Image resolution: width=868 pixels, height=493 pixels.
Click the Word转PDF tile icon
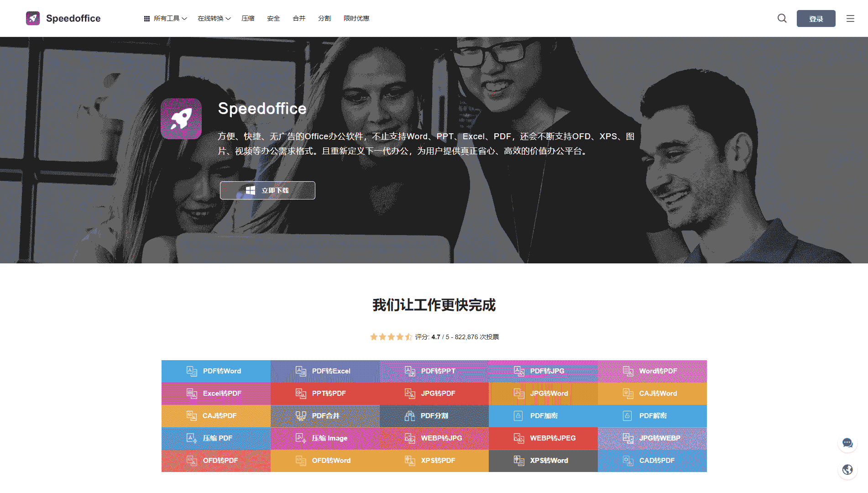pos(628,371)
